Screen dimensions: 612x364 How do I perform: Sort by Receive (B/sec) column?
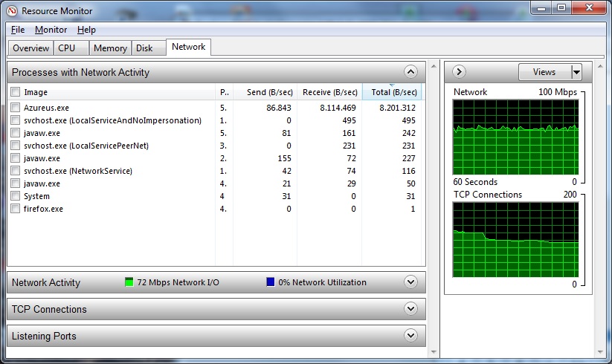(x=329, y=92)
